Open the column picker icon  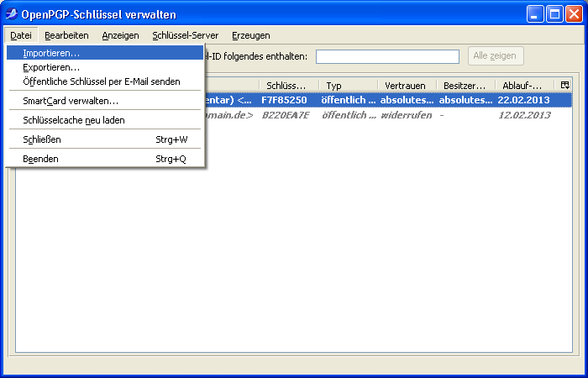pos(564,85)
